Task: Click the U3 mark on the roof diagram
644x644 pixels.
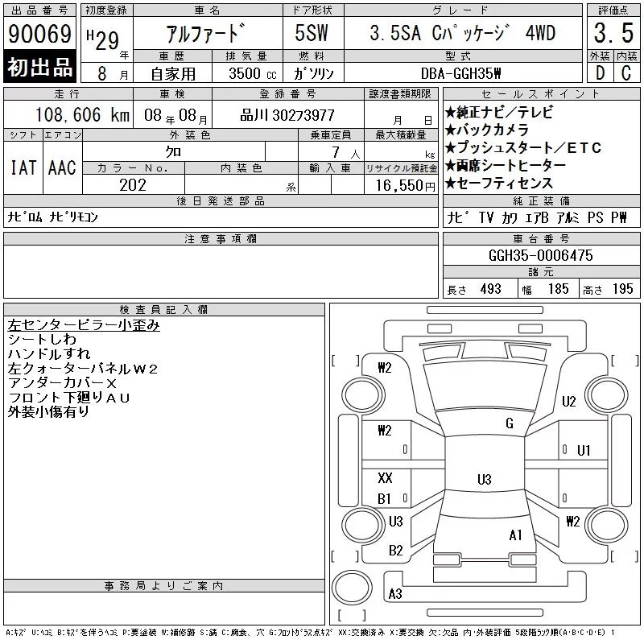Action: click(485, 479)
